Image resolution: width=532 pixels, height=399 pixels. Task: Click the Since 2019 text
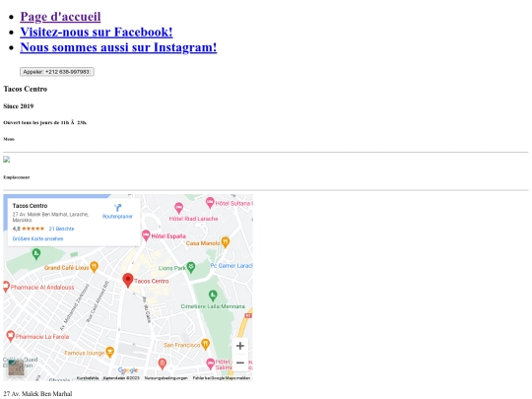point(19,106)
